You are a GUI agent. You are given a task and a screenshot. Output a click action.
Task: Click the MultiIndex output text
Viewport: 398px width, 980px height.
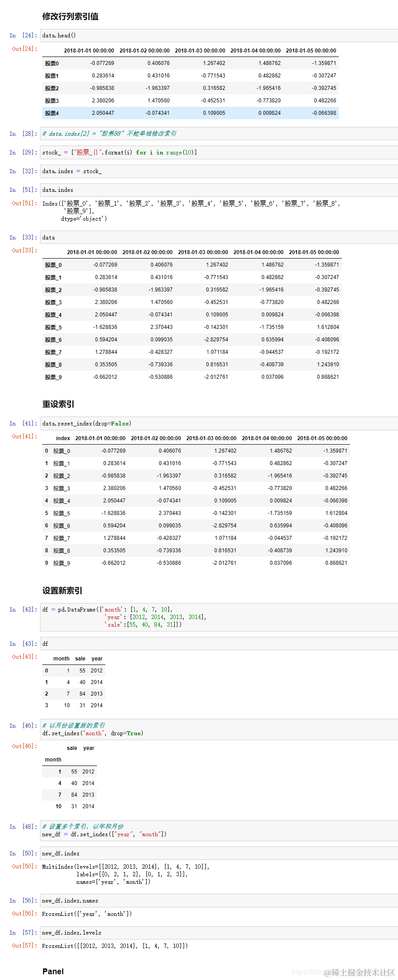click(126, 874)
